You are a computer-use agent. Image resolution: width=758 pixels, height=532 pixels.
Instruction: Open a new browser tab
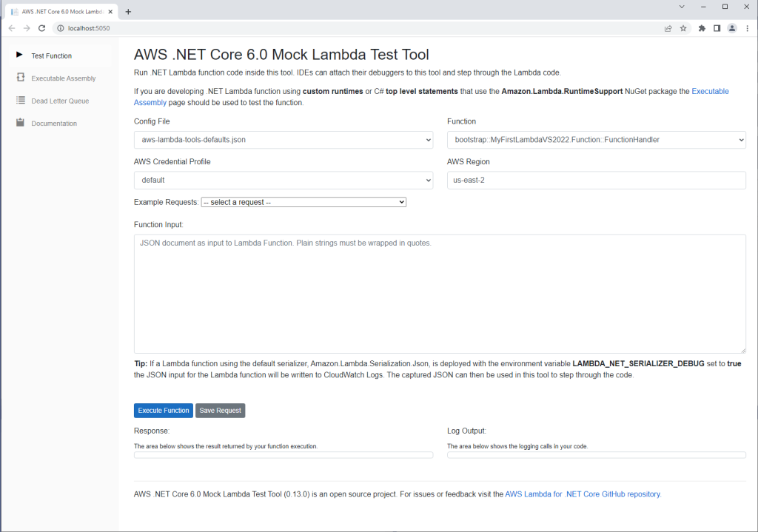[x=129, y=10]
